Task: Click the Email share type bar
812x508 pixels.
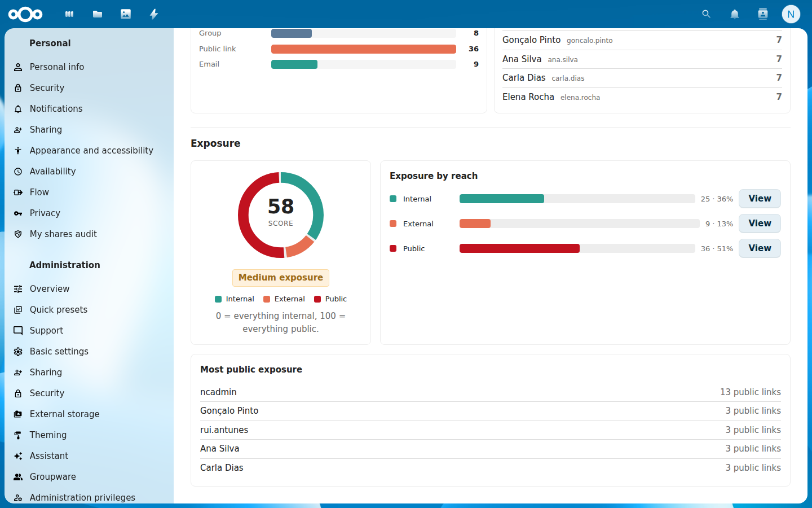Action: 364,64
